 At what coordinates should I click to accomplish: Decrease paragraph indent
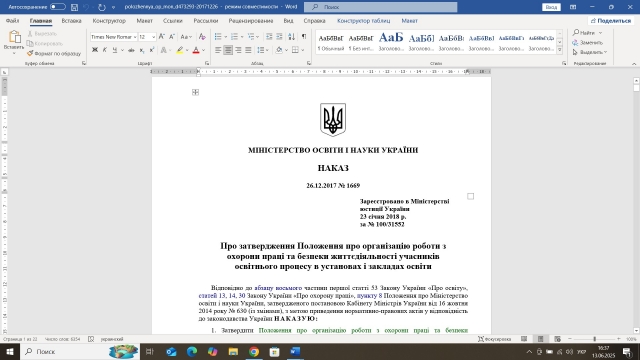(x=269, y=37)
